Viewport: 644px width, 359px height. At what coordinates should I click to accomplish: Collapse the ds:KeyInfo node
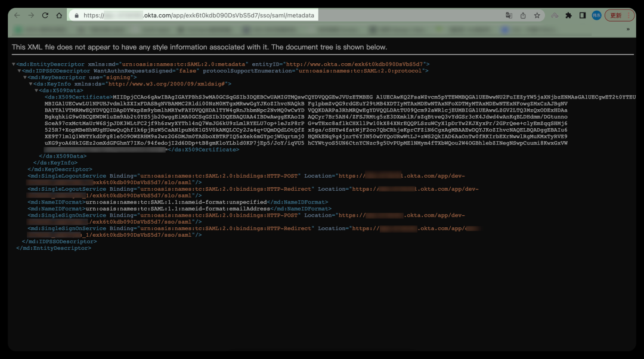pos(30,84)
